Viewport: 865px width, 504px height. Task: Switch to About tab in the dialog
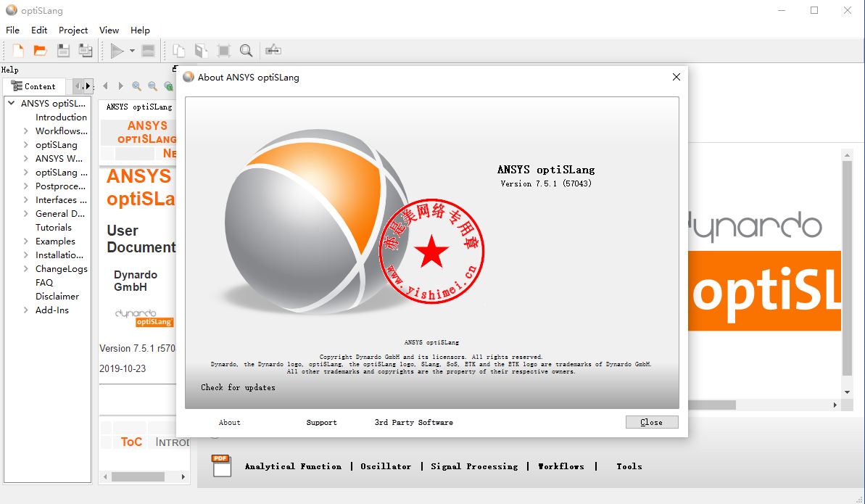point(230,422)
